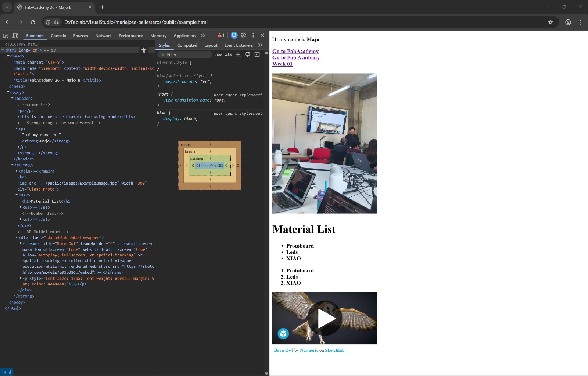
Task: Collapse the sketchfab-embed-wrapper div
Action: [17, 237]
